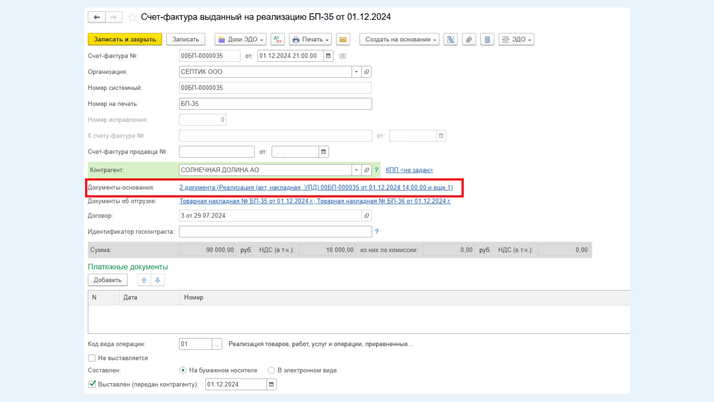Open calendar picker for invoice date
This screenshot has height=402, width=714.
pyautogui.click(x=328, y=56)
